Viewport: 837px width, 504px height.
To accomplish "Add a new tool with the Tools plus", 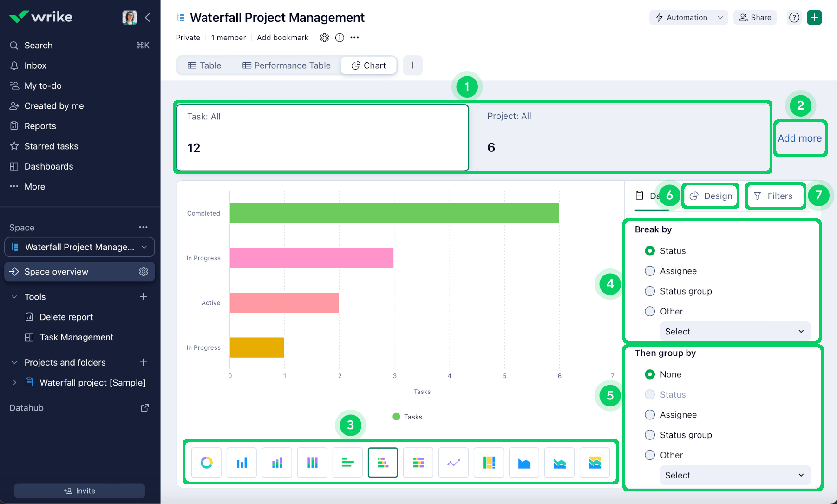I will tap(144, 296).
